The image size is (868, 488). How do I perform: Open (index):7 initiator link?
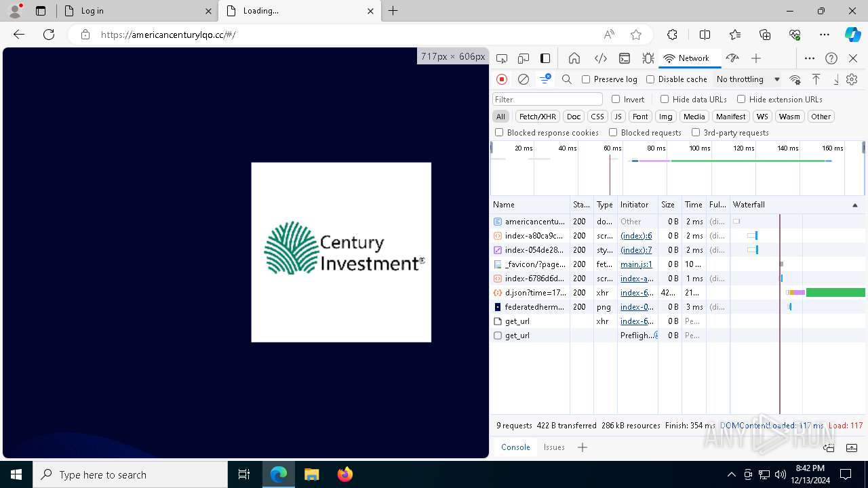636,250
